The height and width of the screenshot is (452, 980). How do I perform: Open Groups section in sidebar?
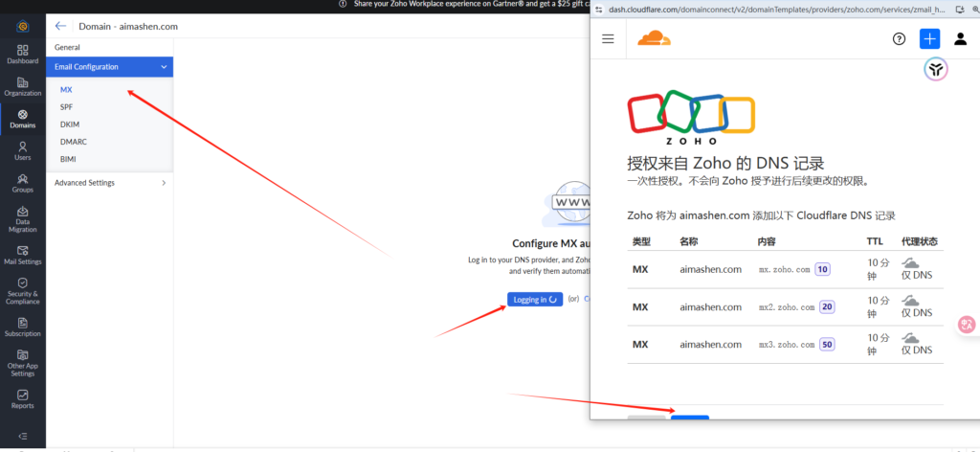click(x=23, y=183)
